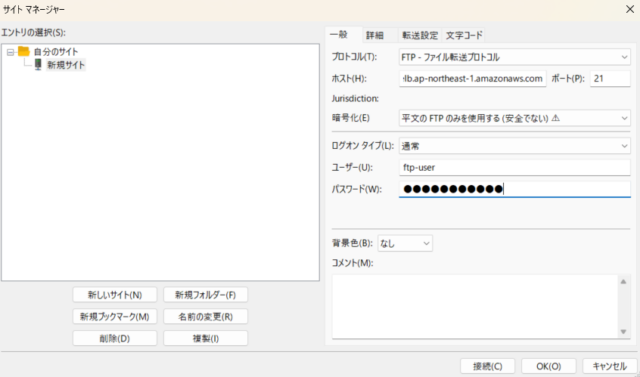This screenshot has width=640, height=377.
Task: Click the ユーザー field containing ftp-user
Action: pyautogui.click(x=515, y=168)
